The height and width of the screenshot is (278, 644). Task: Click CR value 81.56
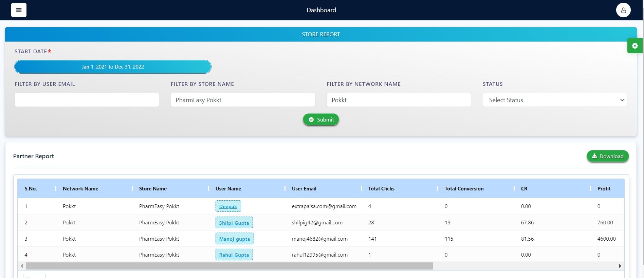(x=527, y=239)
